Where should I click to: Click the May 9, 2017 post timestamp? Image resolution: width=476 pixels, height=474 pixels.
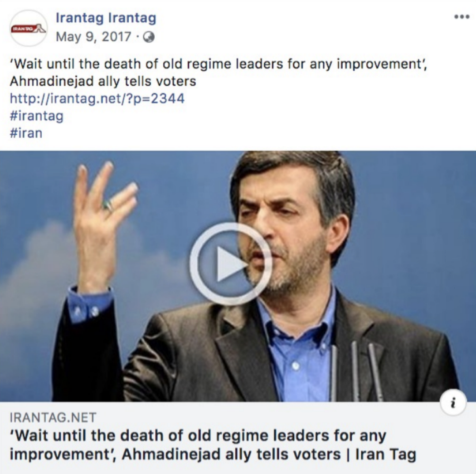93,37
